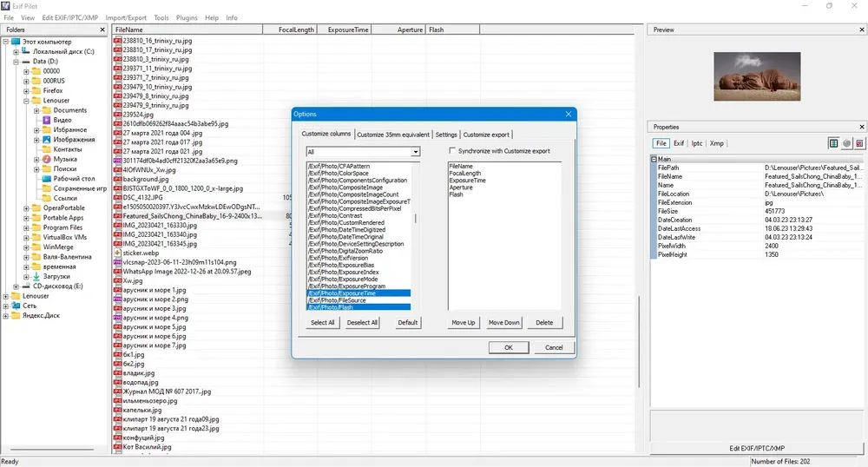
Task: Click the Move Down button
Action: point(503,323)
